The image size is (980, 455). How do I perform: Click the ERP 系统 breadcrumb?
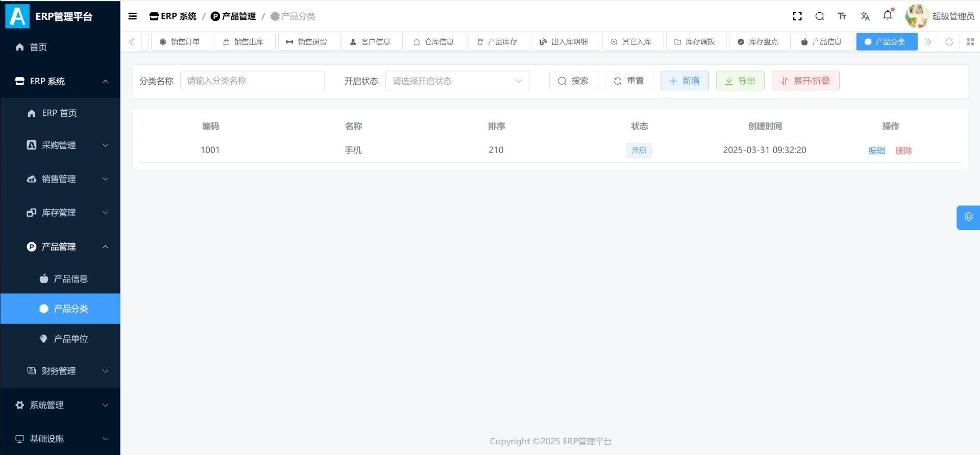point(173,16)
